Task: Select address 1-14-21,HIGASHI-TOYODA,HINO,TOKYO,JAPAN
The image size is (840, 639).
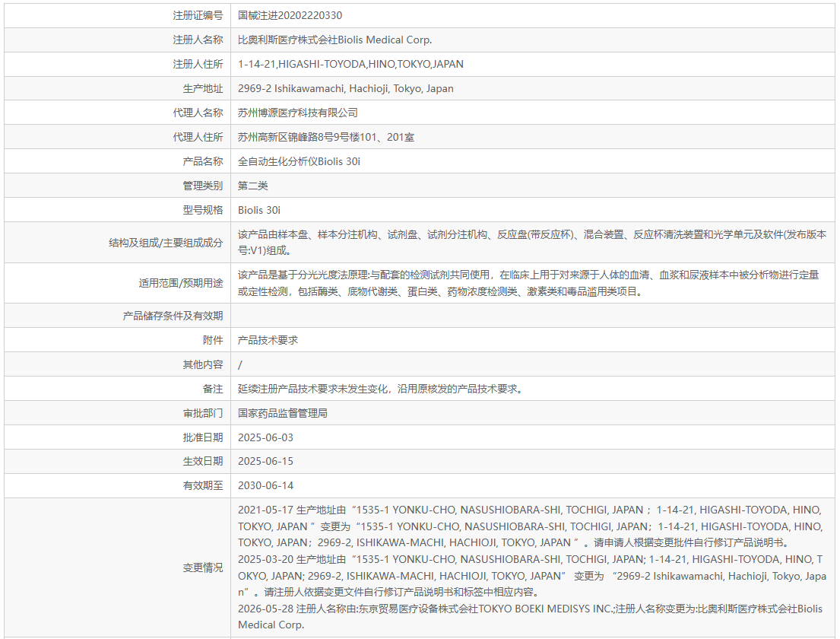Action: tap(351, 65)
